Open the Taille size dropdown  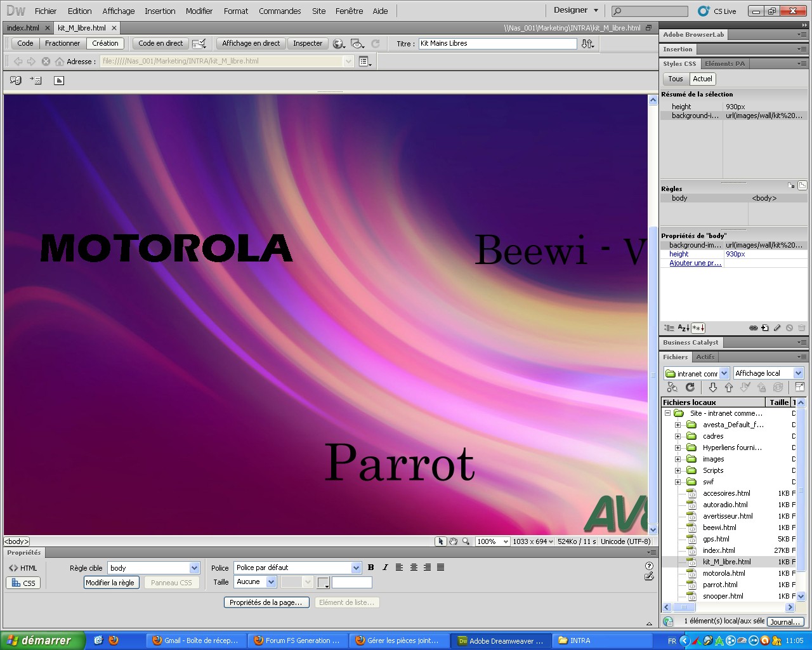point(255,582)
